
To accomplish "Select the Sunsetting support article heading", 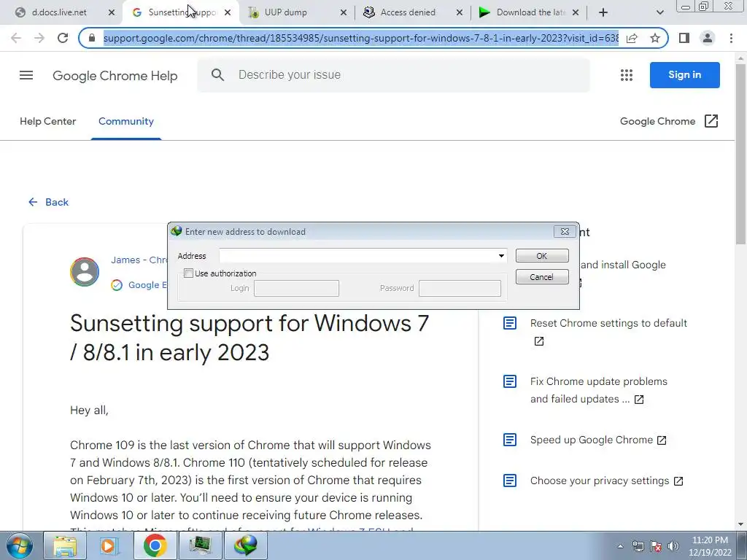I will click(x=249, y=338).
